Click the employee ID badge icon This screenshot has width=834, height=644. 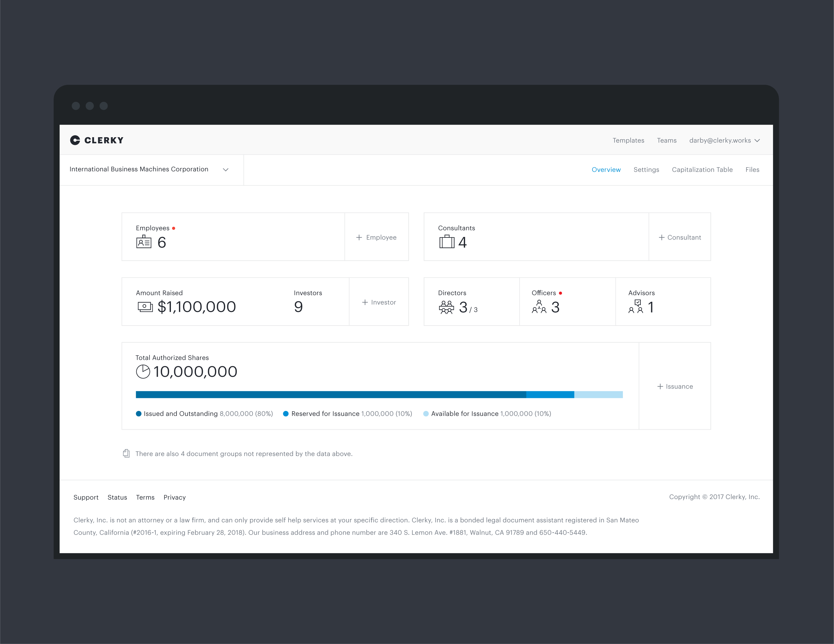pyautogui.click(x=144, y=242)
